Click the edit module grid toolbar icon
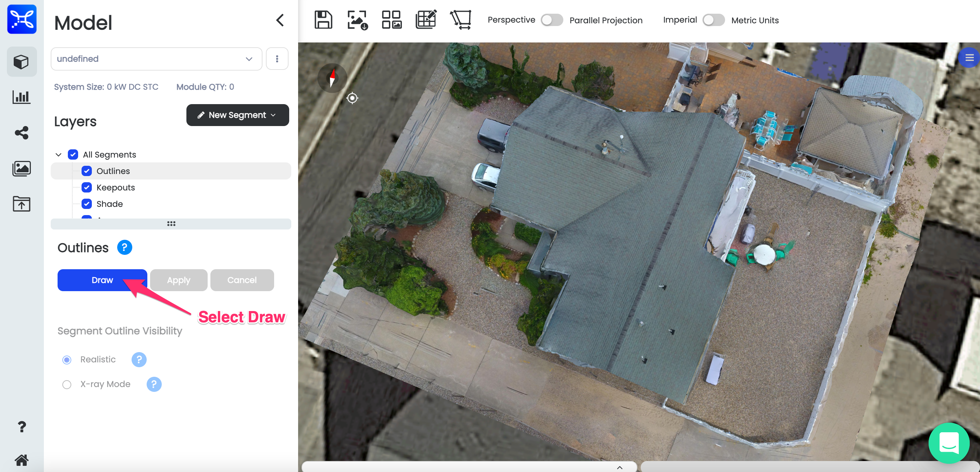This screenshot has height=472, width=980. 426,20
